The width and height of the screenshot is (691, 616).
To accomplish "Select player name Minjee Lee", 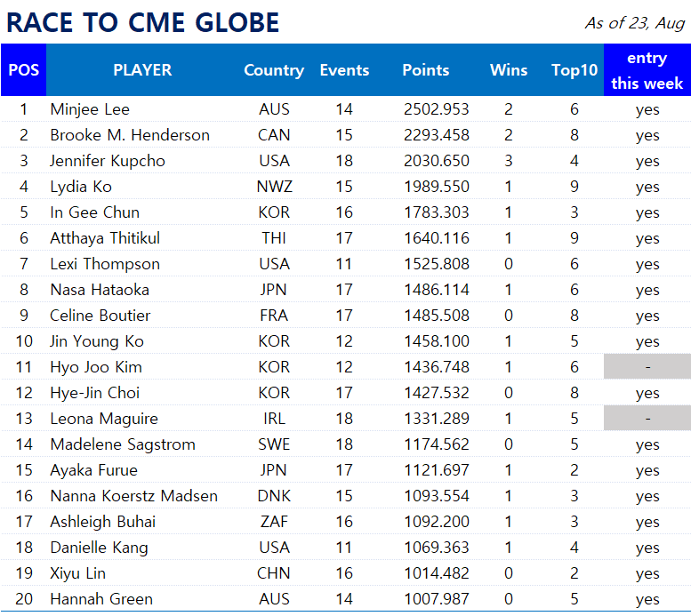I will (x=90, y=109).
